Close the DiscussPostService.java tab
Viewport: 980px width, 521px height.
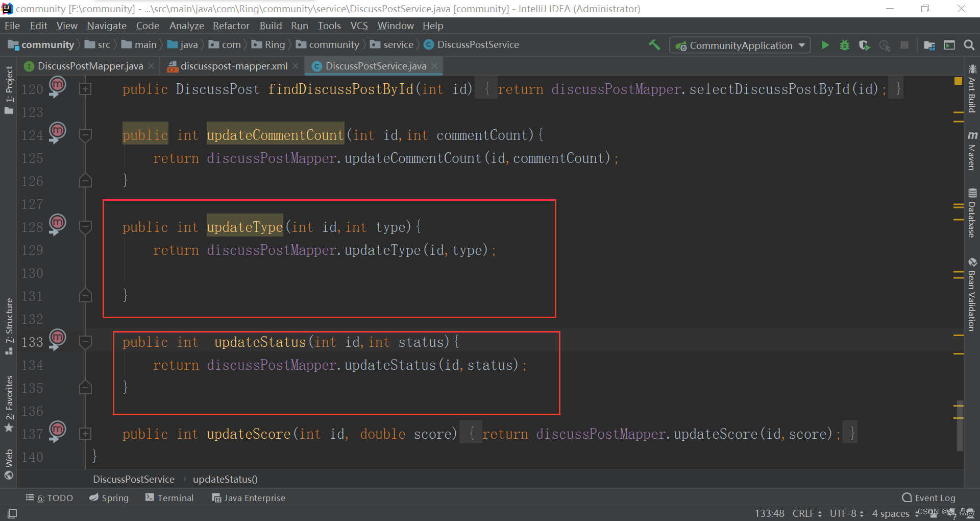tap(434, 66)
